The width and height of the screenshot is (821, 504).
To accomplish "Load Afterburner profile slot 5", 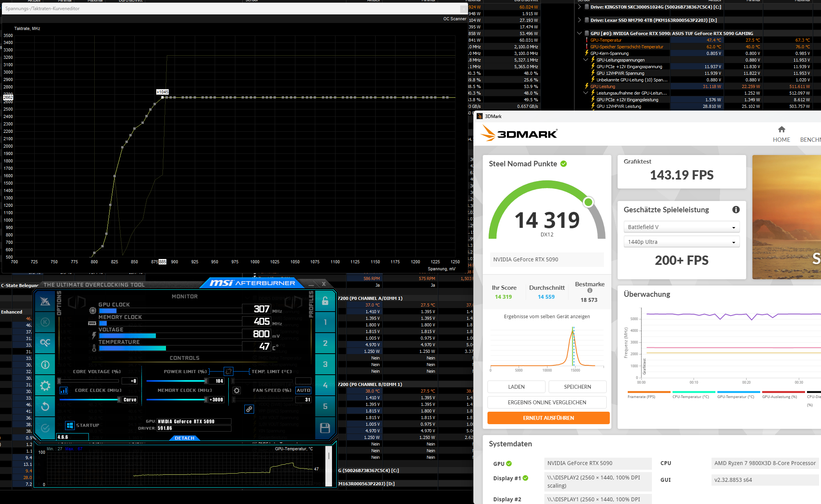I will (325, 406).
